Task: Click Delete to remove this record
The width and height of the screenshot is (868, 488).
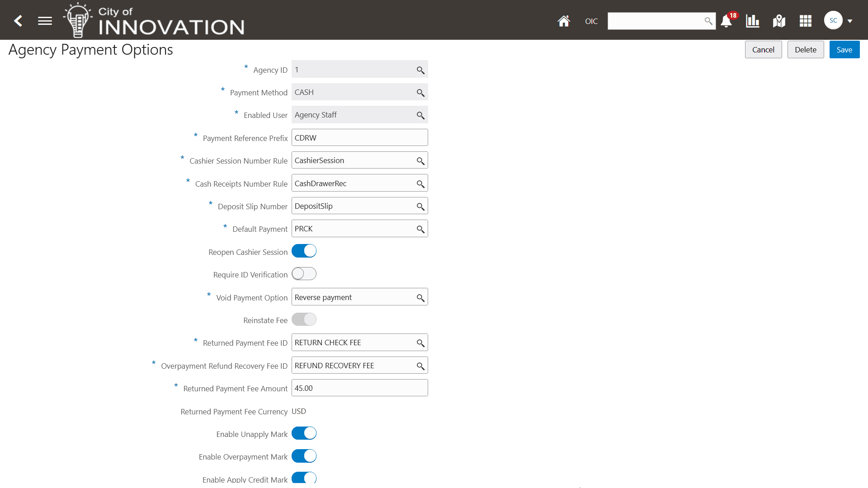Action: tap(805, 49)
